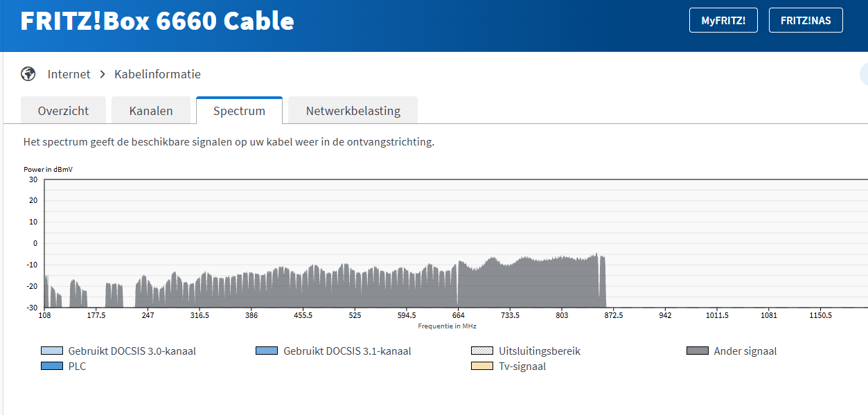
Task: Open the Overzicht tab
Action: click(63, 111)
